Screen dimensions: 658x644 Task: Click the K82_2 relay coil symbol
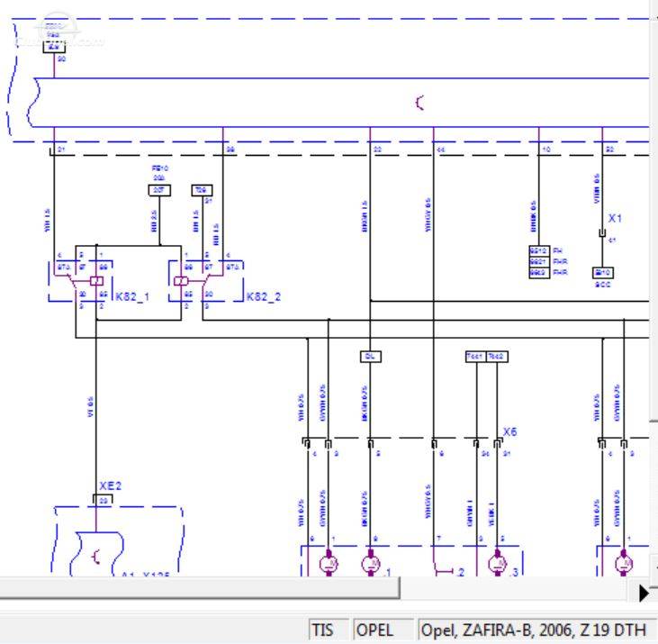pyautogui.click(x=181, y=281)
